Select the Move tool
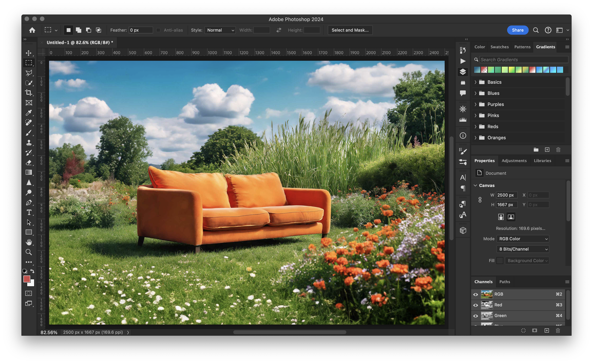593x364 pixels. tap(29, 53)
